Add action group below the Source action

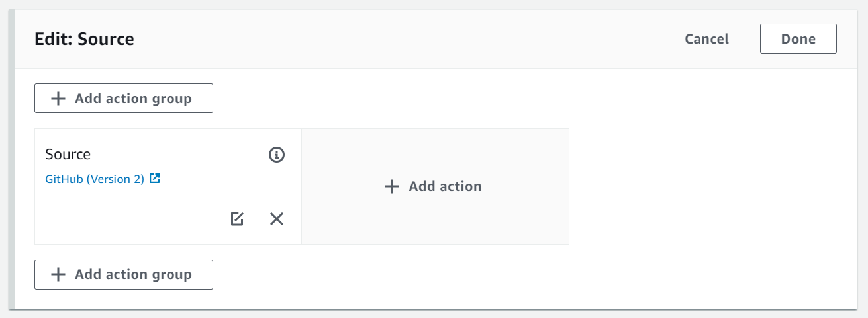coord(124,274)
